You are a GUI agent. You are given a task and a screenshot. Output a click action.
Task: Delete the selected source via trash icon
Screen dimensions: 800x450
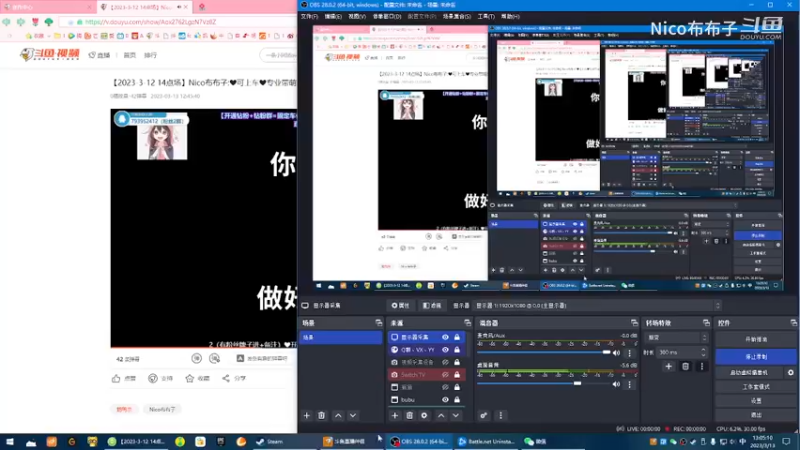[409, 416]
